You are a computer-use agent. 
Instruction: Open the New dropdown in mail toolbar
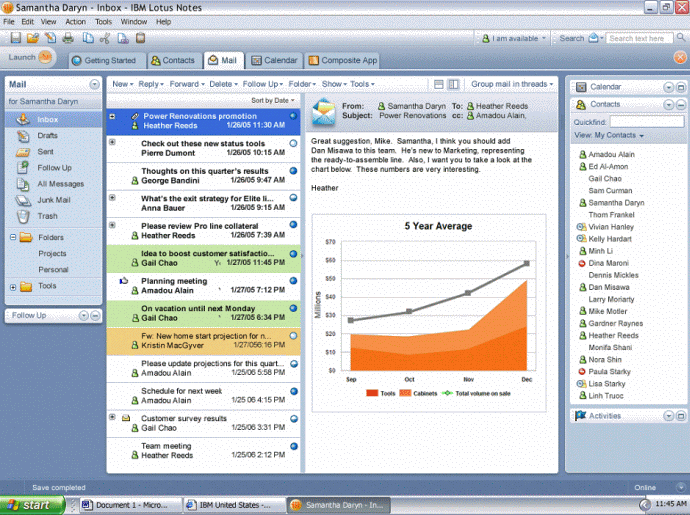tap(122, 84)
